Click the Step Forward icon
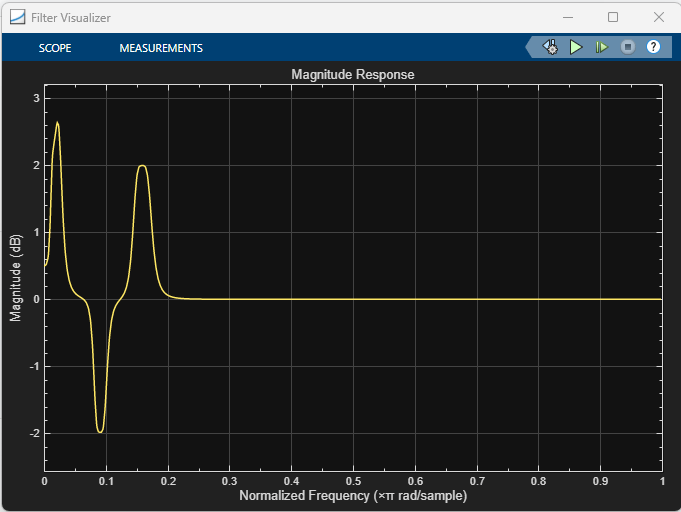The image size is (681, 512). click(x=602, y=47)
